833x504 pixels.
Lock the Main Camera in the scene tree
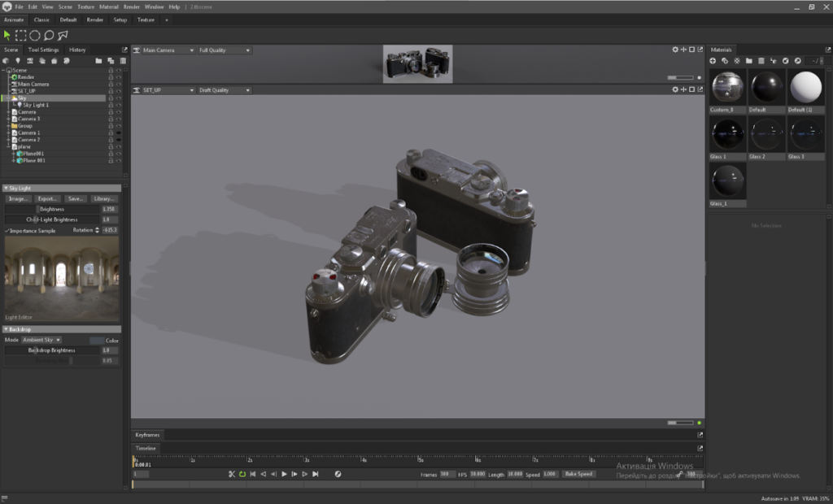111,84
